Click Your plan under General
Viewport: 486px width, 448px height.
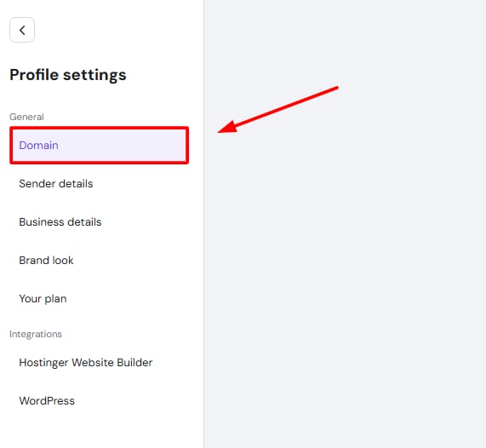point(100,298)
